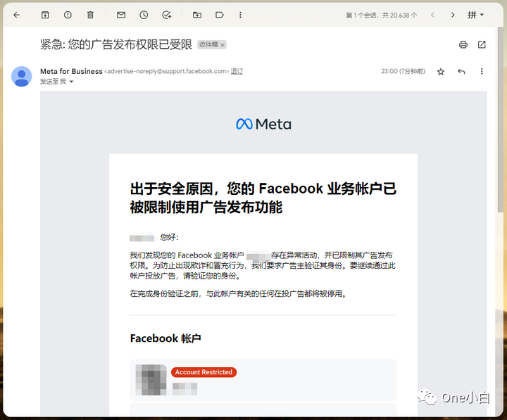Report this email as spam
Viewport: 507px width, 420px height.
[68, 15]
